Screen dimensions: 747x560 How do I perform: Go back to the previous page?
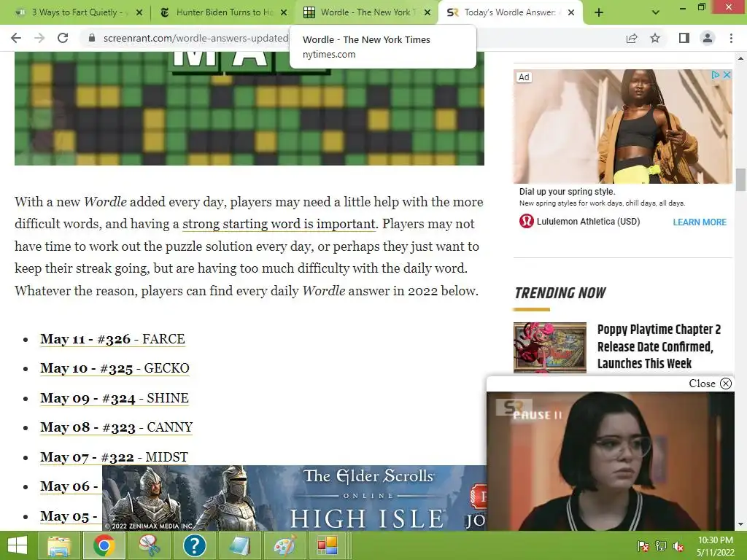click(x=16, y=38)
